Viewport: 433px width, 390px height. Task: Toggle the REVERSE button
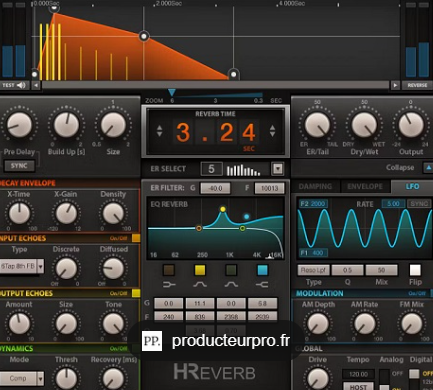(x=417, y=85)
